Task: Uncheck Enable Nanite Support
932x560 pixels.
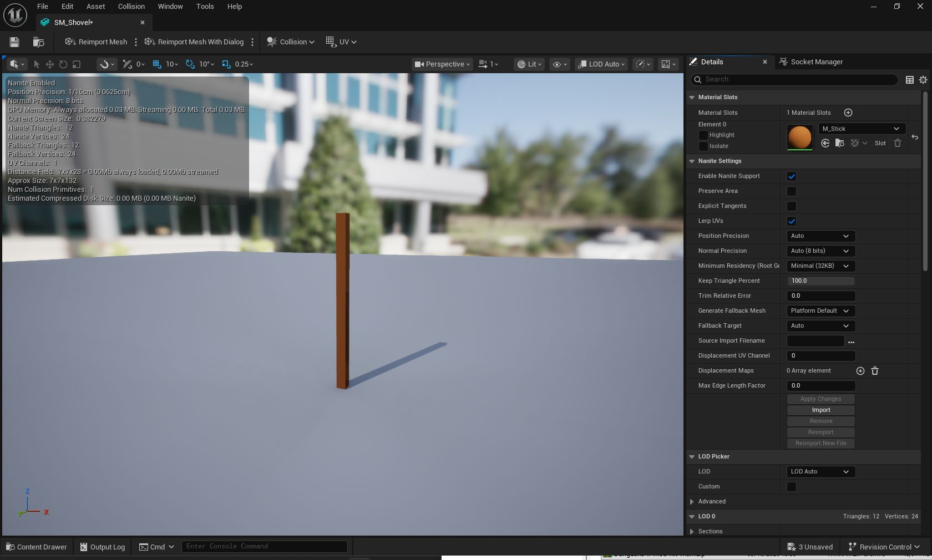Action: [x=792, y=176]
